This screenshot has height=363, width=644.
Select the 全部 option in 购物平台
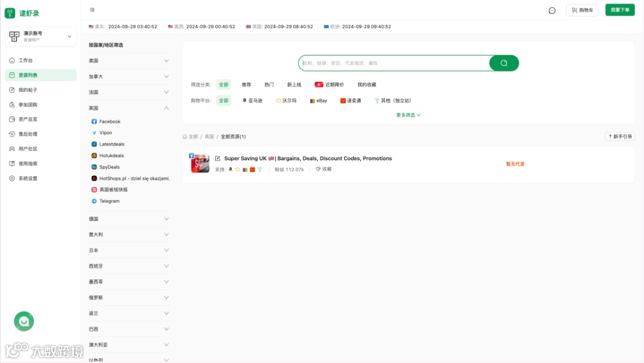tap(224, 101)
